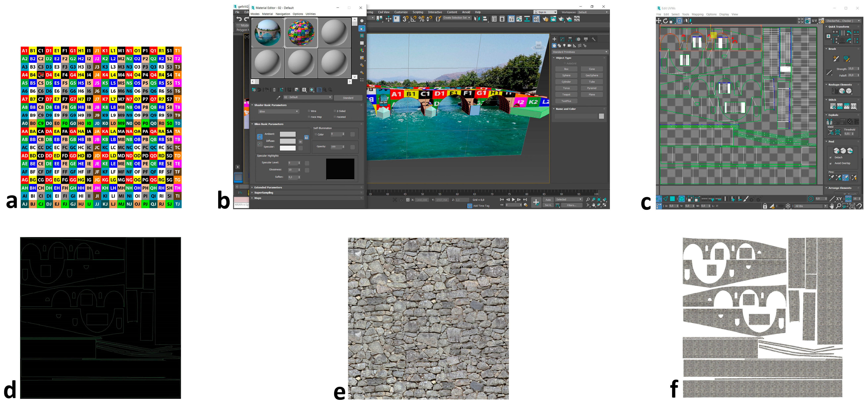Viewport: 868px width, 404px height.
Task: Open the Modify command panel tab
Action: click(x=562, y=39)
